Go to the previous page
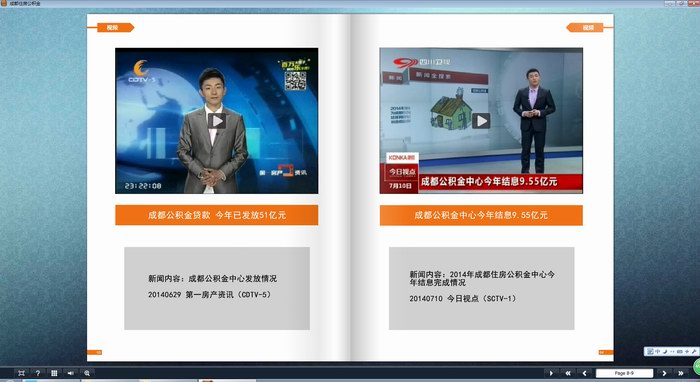Viewport: 700px width, 382px height. [584, 373]
